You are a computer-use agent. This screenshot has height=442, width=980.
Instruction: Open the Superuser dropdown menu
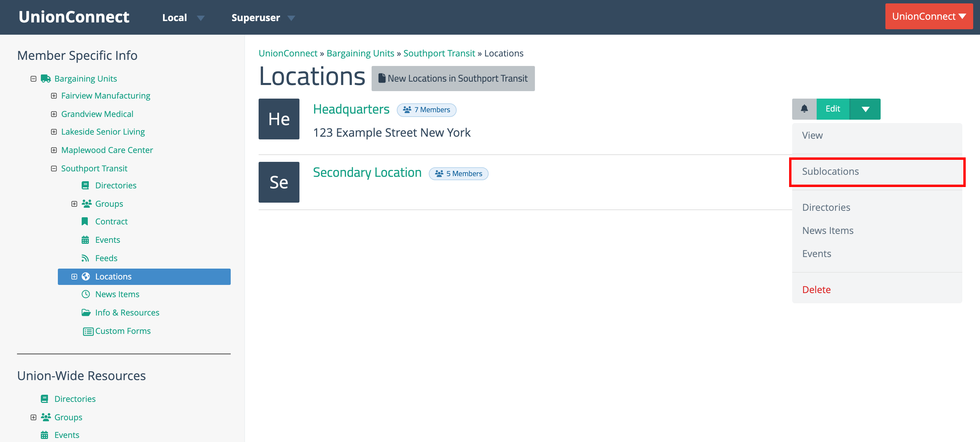tap(263, 17)
